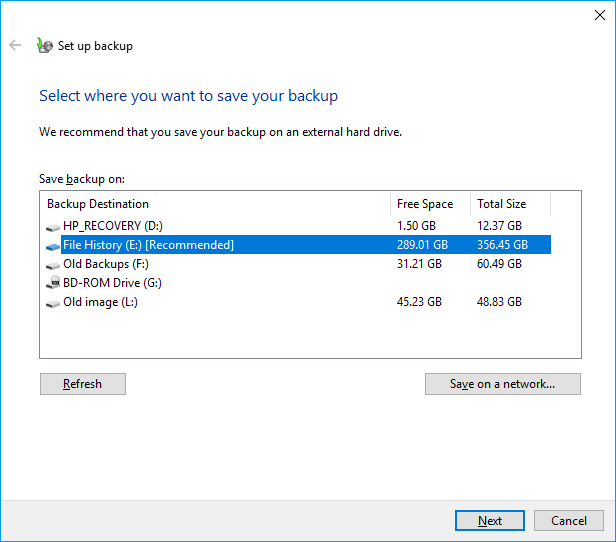Click the File History (E:) drive icon
616x542 pixels.
click(x=53, y=245)
